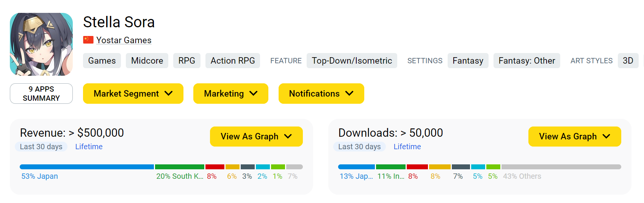644x203 pixels.
Task: Open the Yostar Games publisher link
Action: click(x=124, y=40)
